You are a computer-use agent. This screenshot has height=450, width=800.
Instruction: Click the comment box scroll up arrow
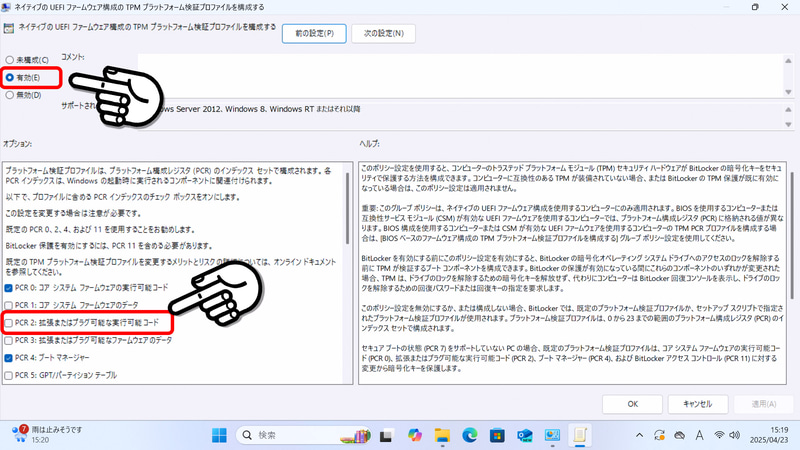coord(788,60)
